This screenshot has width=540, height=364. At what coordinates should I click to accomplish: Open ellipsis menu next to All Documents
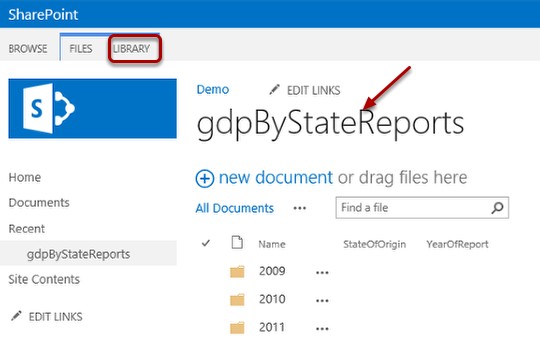click(x=300, y=208)
